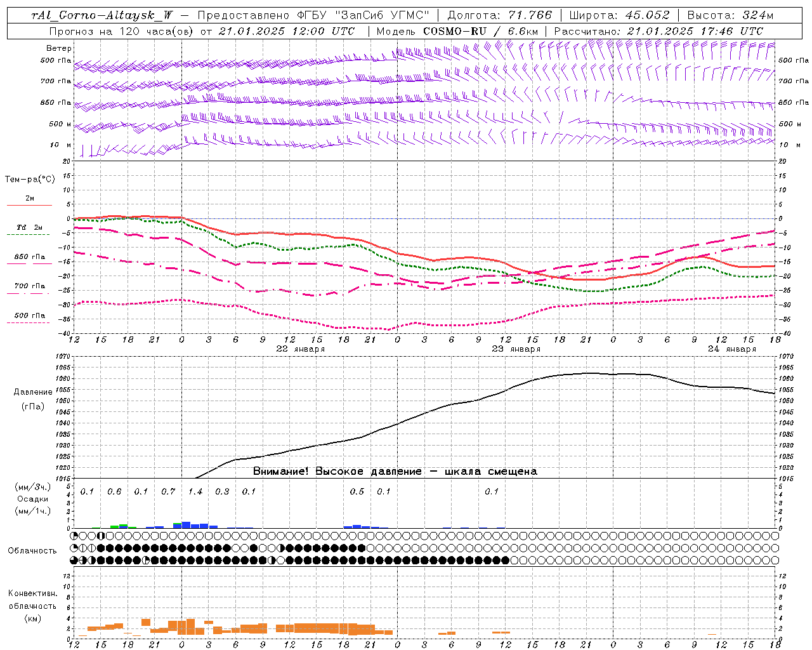812x650 pixels.
Task: Click the 1.4 precipitation amount value
Action: [x=195, y=491]
